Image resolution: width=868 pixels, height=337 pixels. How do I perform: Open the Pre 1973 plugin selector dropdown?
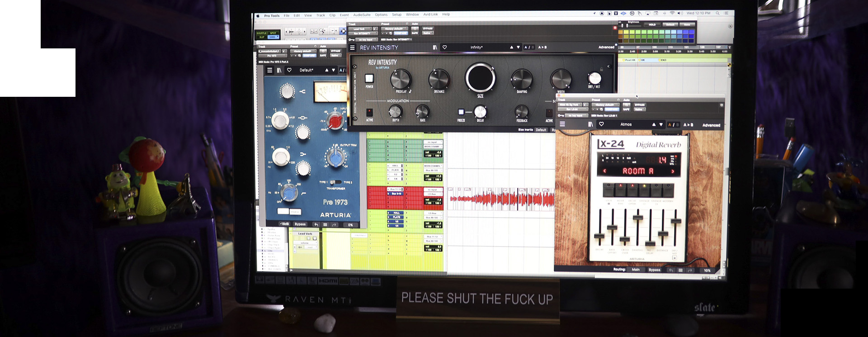point(272,56)
